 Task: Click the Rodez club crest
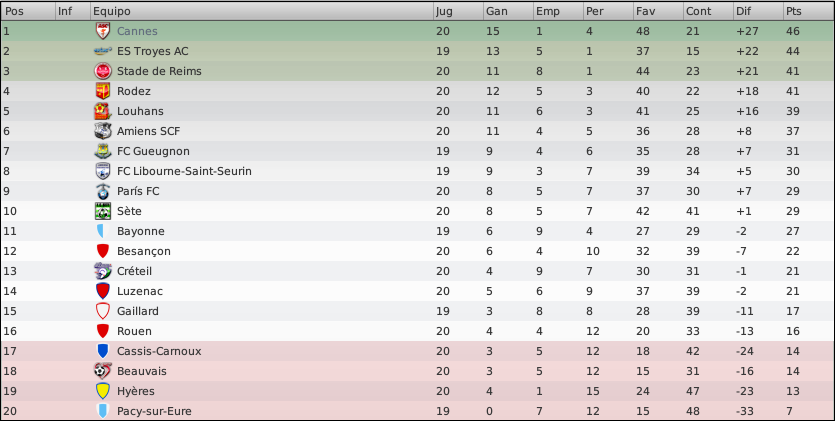pos(103,91)
